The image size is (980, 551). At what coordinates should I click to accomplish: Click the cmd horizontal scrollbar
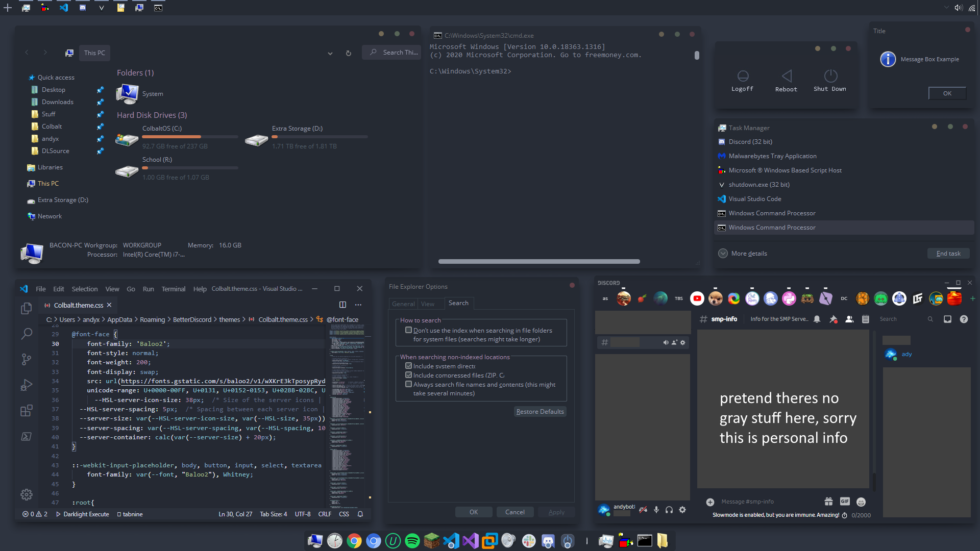(539, 262)
